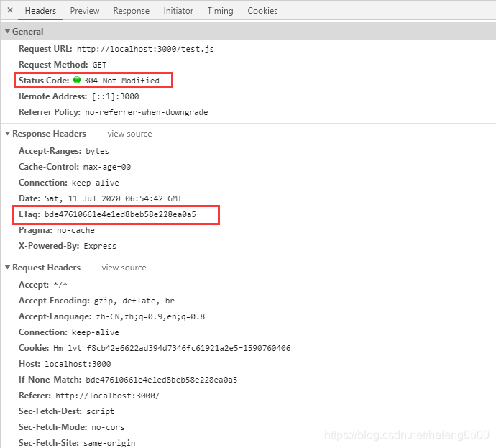The image size is (496, 448).
Task: Click the Cache-Control value max-age=00
Action: [x=107, y=167]
